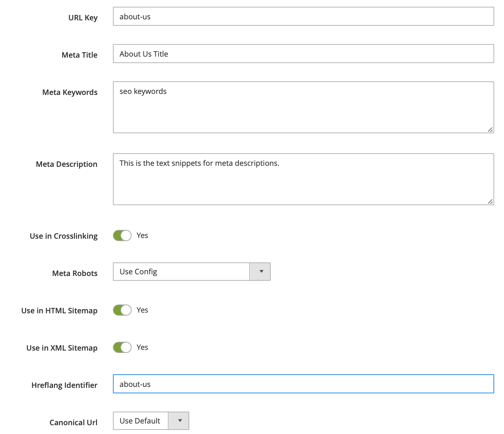Click the Meta Keywords resize handle
Screen dimensions: 504x434
[x=490, y=130]
